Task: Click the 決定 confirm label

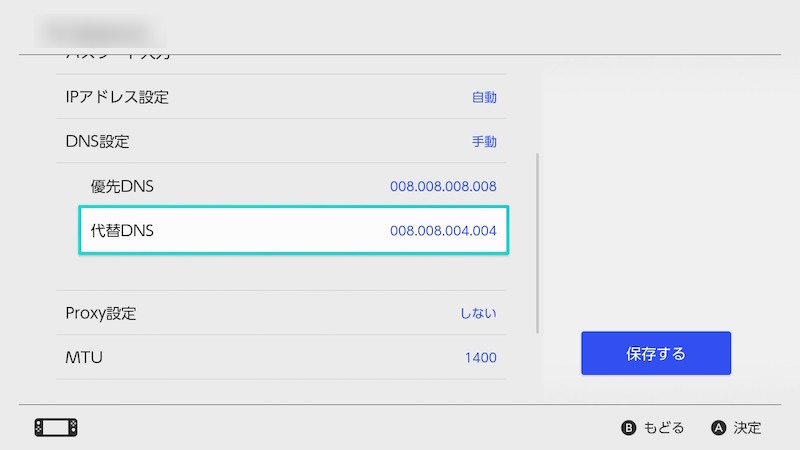Action: (x=747, y=428)
